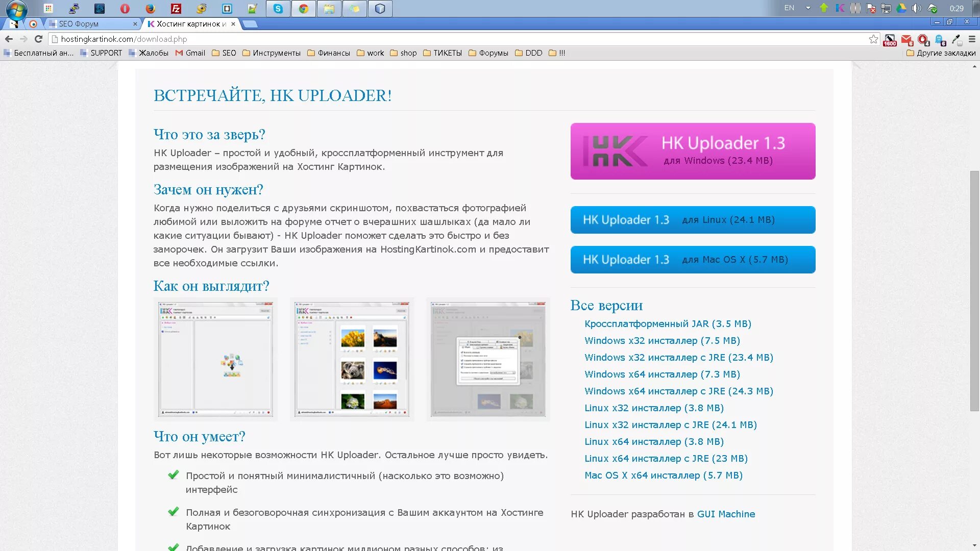This screenshot has height=551, width=980.
Task: Open the Жалобы bookmark
Action: point(149,53)
